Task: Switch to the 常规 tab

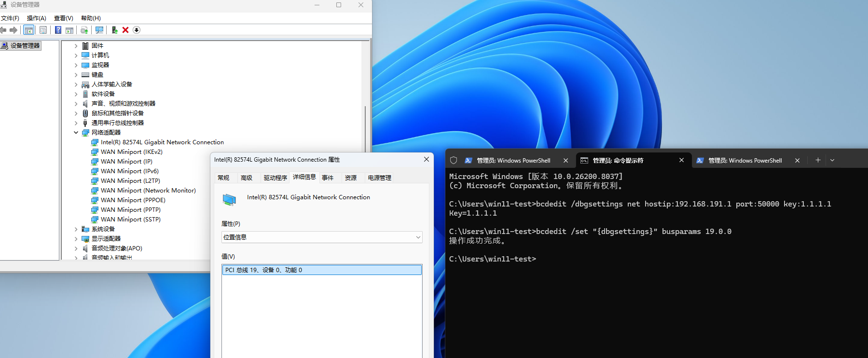Action: [x=223, y=178]
